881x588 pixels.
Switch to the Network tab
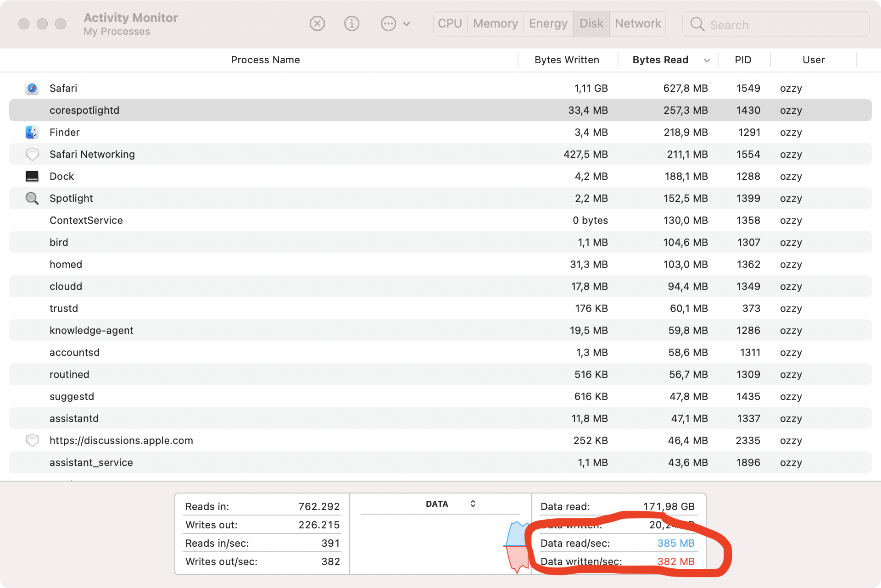tap(637, 23)
